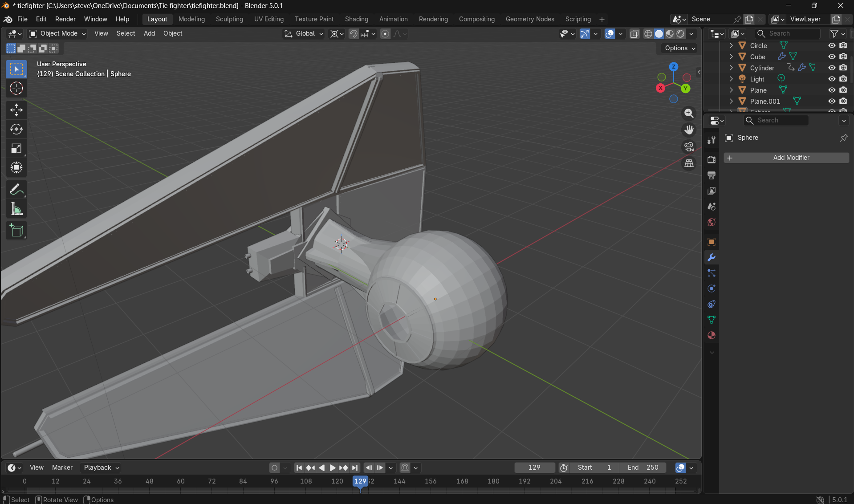854x504 pixels.
Task: Jump to the animation start frame
Action: point(299,467)
